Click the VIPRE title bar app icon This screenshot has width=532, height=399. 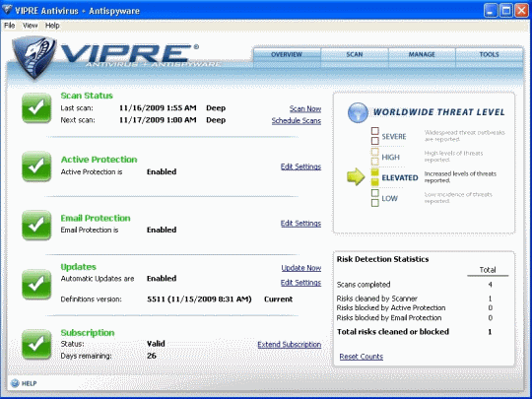pos(7,10)
